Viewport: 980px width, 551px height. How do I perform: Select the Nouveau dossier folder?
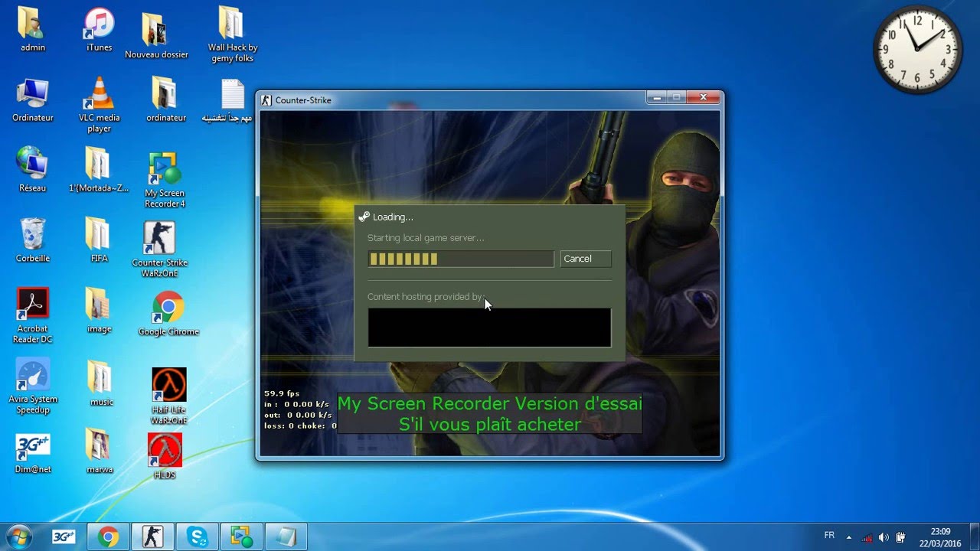click(156, 34)
